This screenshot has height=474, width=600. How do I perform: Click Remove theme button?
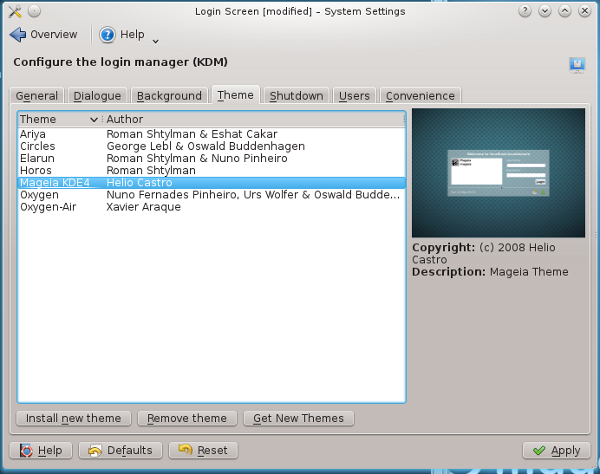[x=187, y=418]
